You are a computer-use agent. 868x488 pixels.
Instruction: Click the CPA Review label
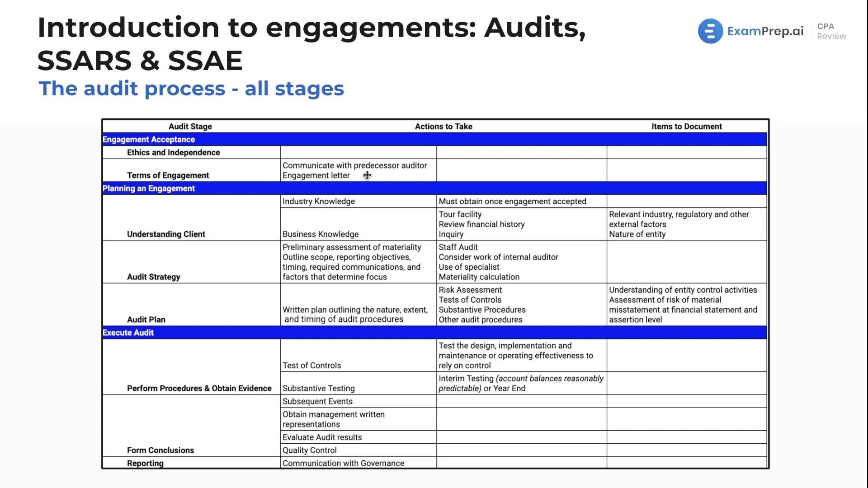pos(831,31)
